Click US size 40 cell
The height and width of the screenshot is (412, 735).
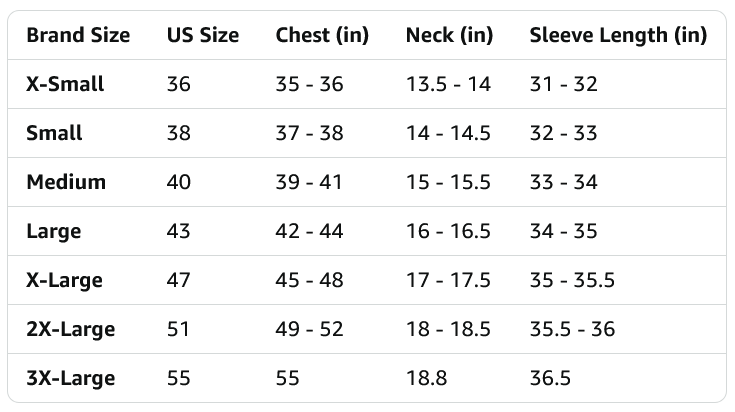tap(179, 182)
